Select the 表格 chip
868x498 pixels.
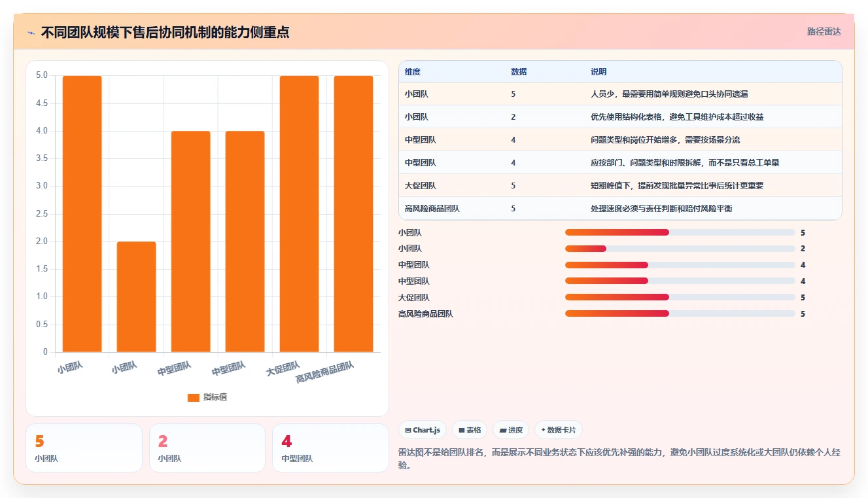470,430
